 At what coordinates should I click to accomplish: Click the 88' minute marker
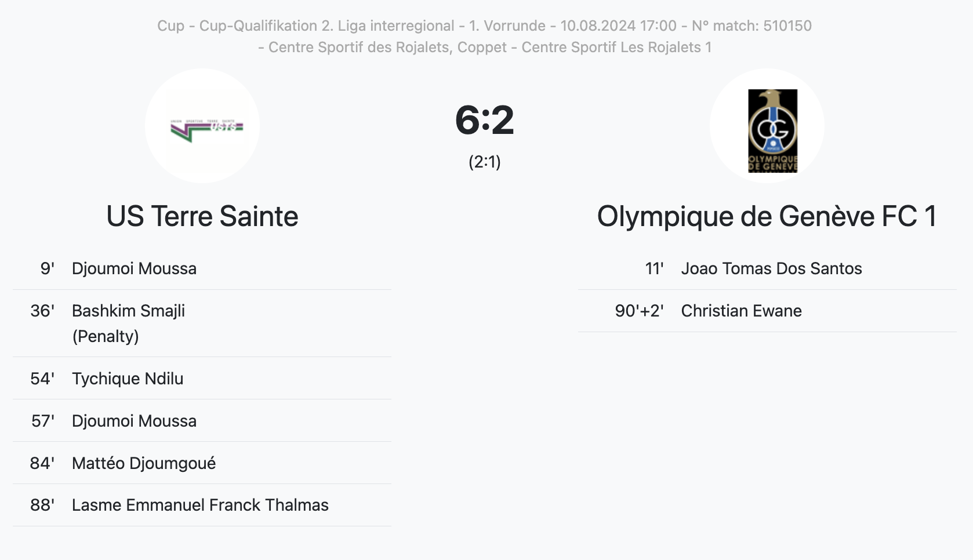point(42,505)
